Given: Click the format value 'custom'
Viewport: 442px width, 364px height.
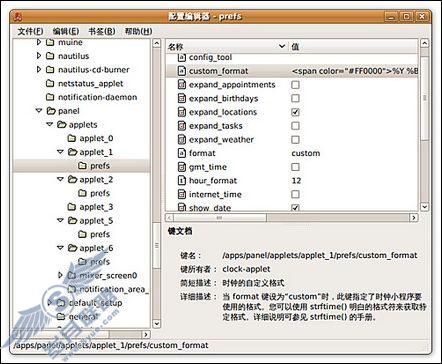Looking at the screenshot, I should pos(306,153).
